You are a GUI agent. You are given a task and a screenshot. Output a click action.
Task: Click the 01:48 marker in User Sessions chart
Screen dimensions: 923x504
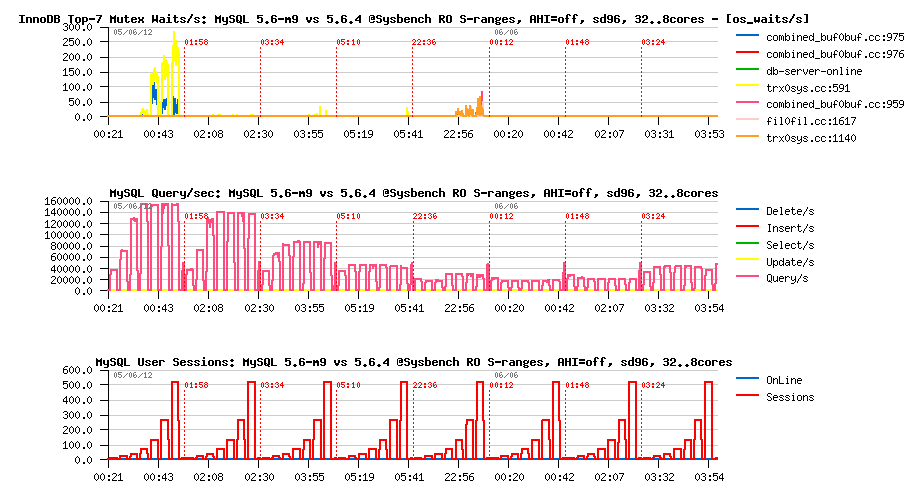577,386
